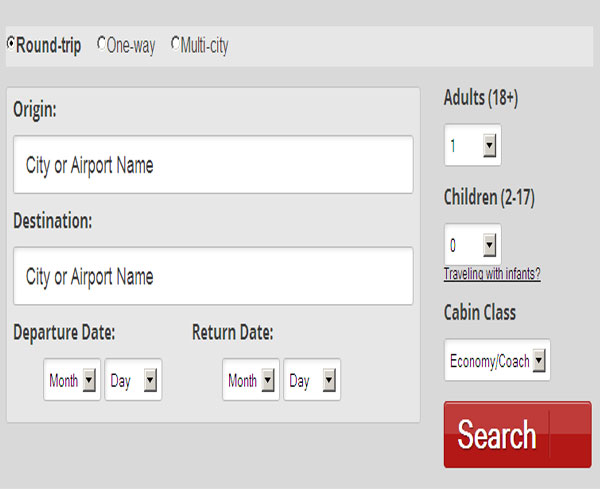Open the Adults count dropdown

[473, 146]
